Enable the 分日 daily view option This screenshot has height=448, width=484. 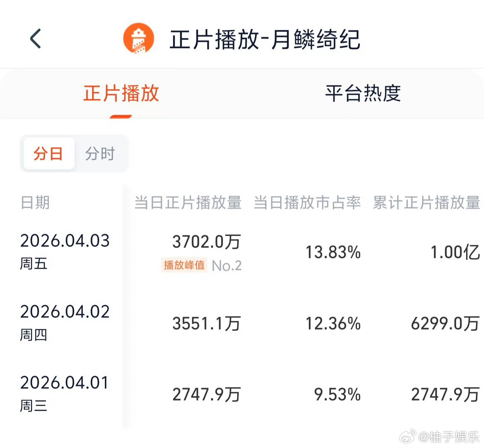pos(48,153)
